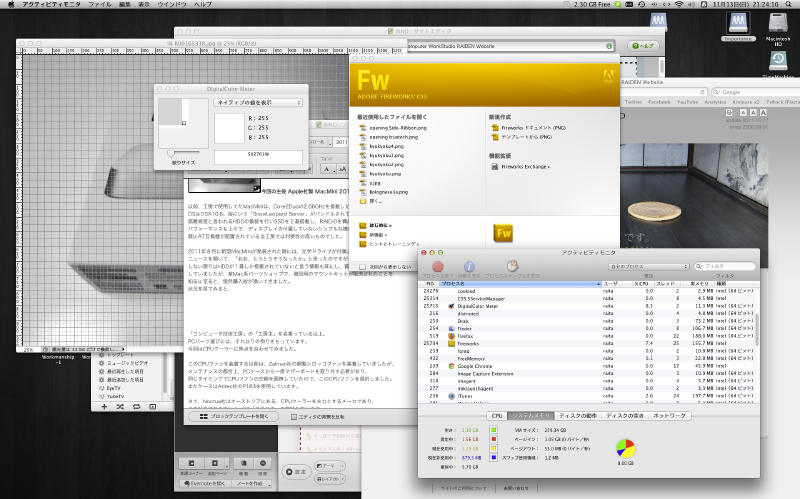
Task: Switch to ディスクの動作 tab
Action: point(578,415)
